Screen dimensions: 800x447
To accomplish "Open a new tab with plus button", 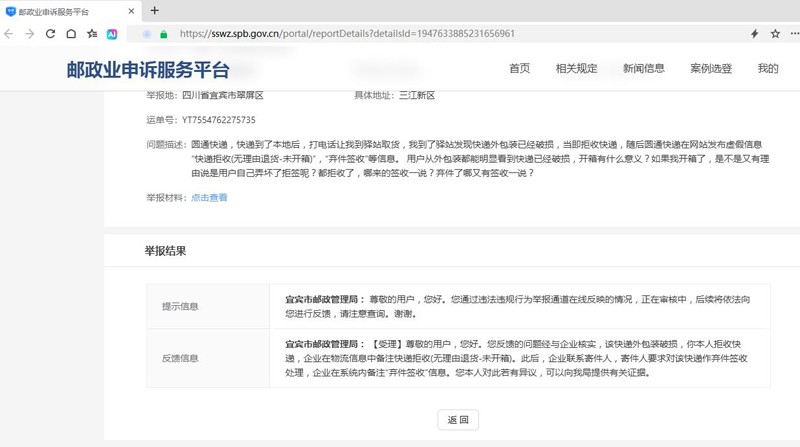I will point(154,10).
